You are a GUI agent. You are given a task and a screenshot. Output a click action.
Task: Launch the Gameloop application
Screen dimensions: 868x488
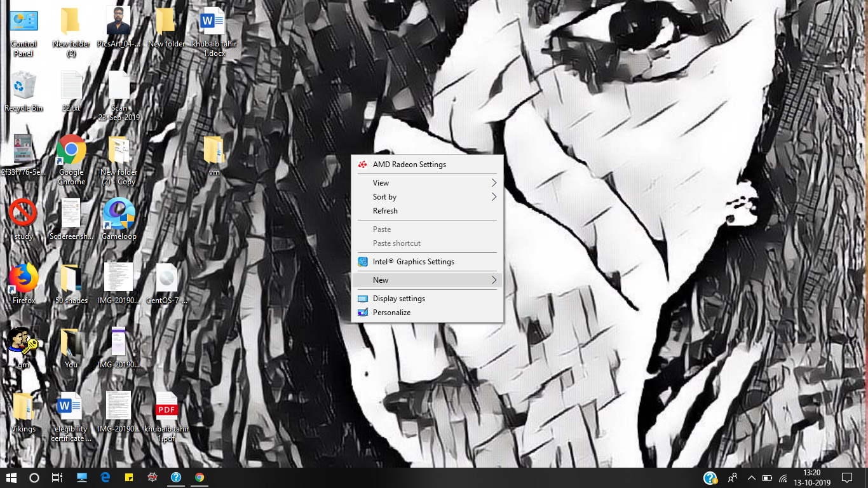pos(118,213)
